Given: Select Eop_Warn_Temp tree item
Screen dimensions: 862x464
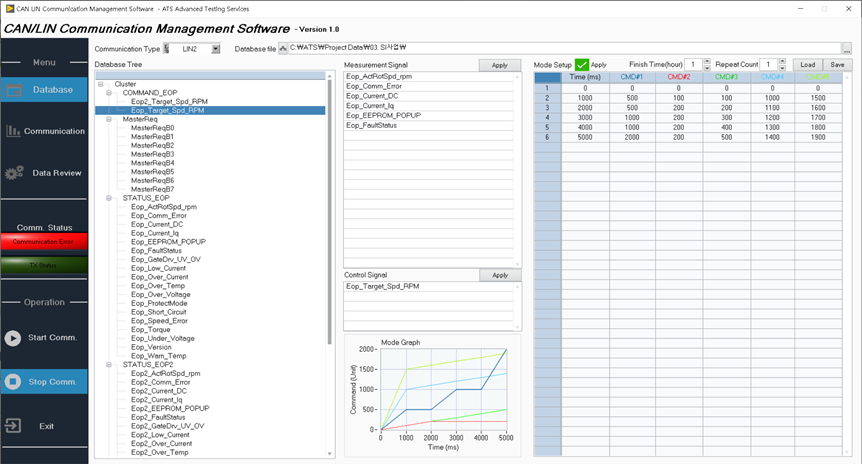Looking at the screenshot, I should coord(158,356).
